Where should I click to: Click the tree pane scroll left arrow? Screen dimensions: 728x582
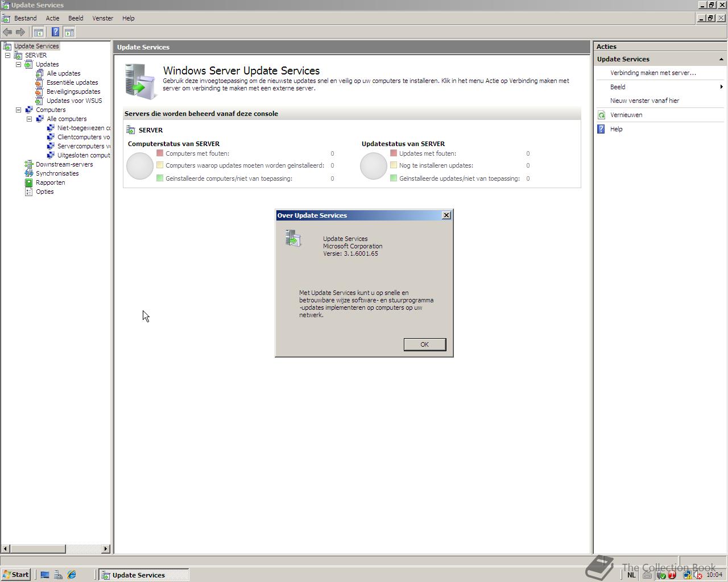click(6, 548)
